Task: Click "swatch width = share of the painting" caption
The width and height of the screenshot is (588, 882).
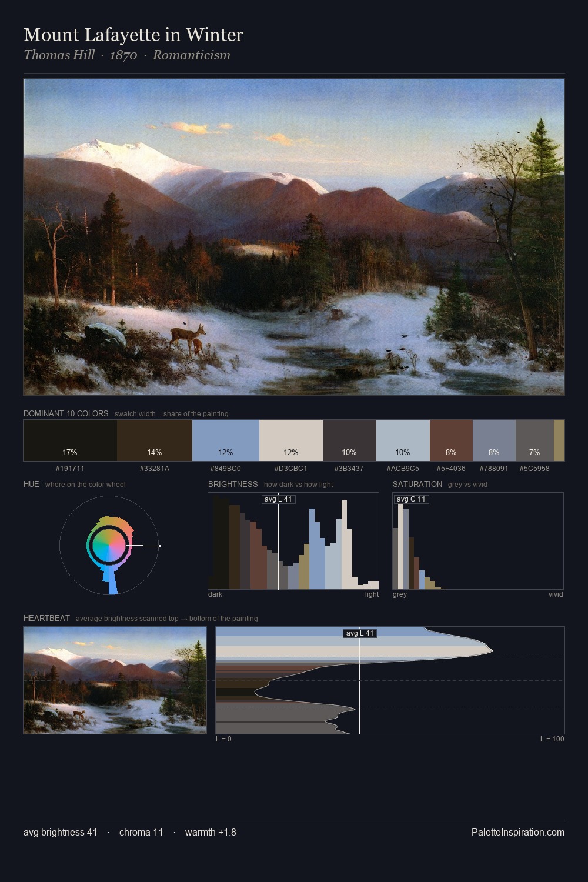Action: tap(172, 414)
